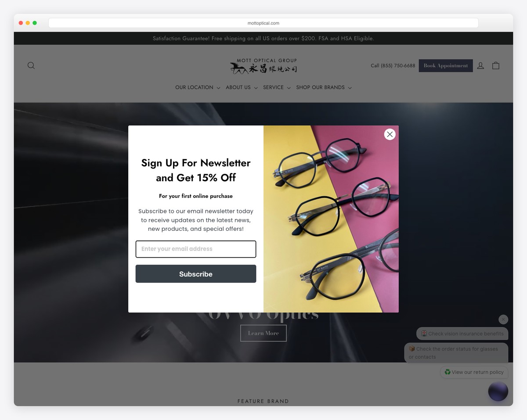The width and height of the screenshot is (527, 420).
Task: Open the search magnifier icon
Action: click(x=31, y=65)
